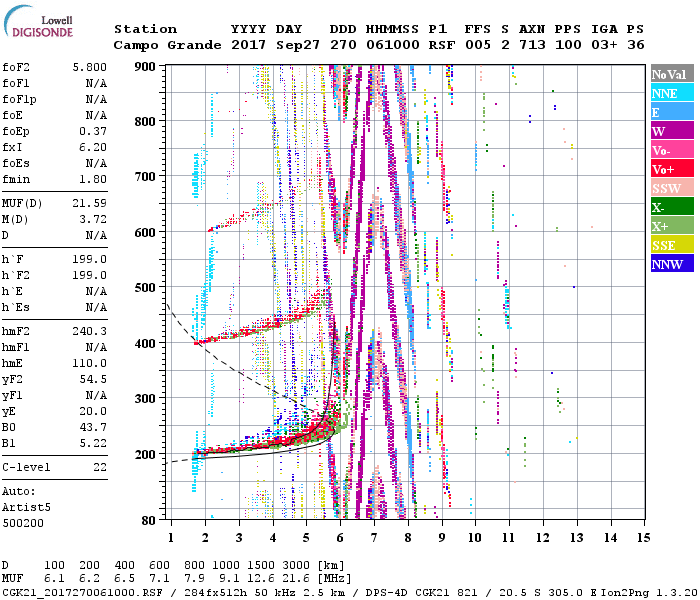The image size is (700, 600).
Task: Click the 80 km height axis label
Action: (149, 521)
